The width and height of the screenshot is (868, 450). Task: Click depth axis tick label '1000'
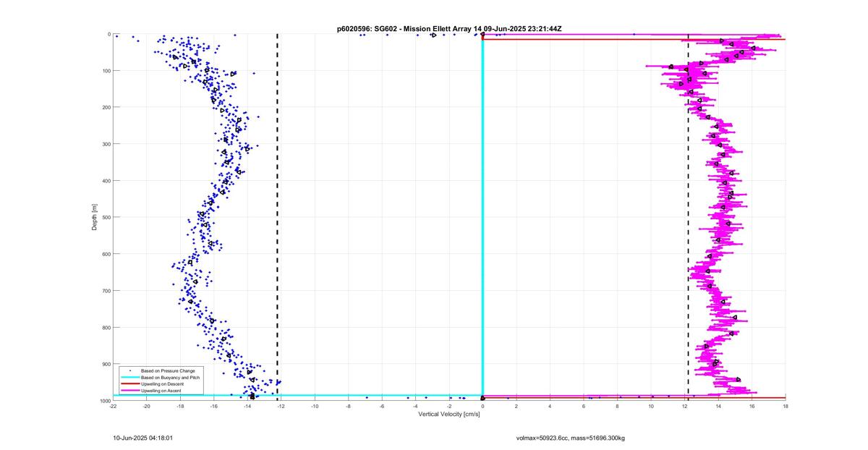point(104,401)
